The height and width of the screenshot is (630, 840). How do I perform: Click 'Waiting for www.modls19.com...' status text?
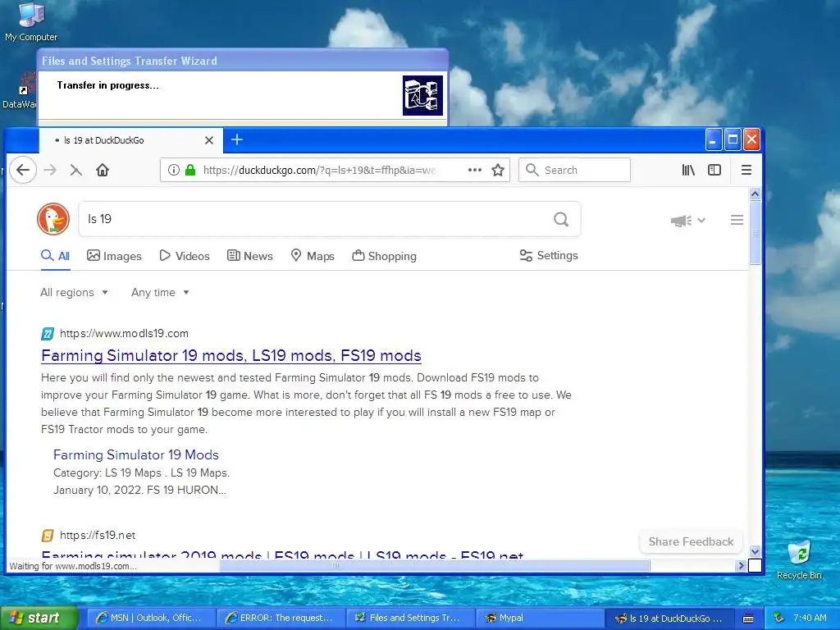73,566
